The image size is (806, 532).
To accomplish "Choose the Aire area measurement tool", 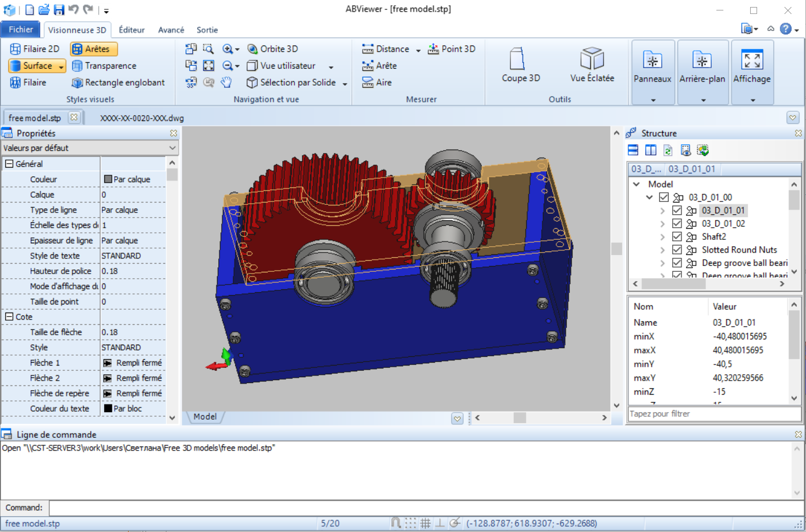I will [377, 83].
